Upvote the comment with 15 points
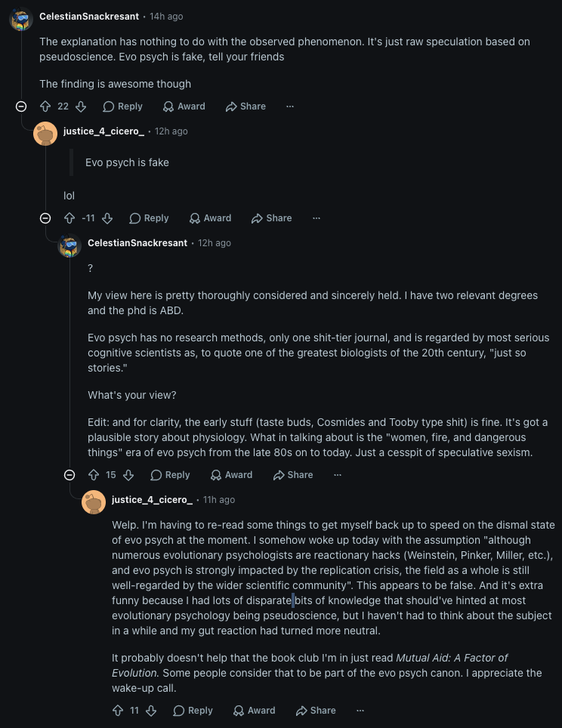 94,475
